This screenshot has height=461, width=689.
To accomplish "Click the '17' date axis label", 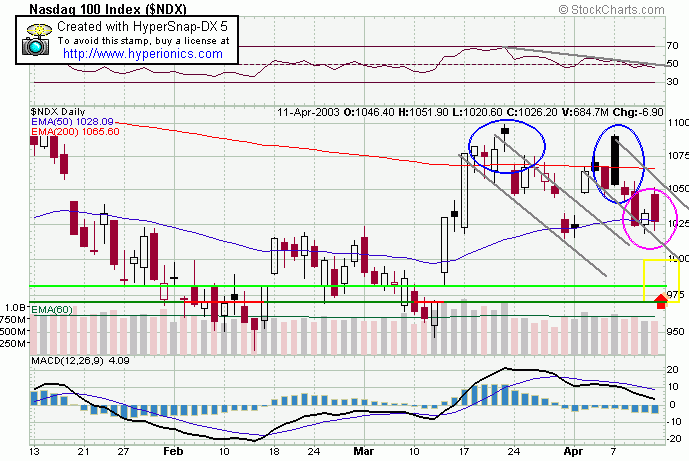I will [x=464, y=452].
